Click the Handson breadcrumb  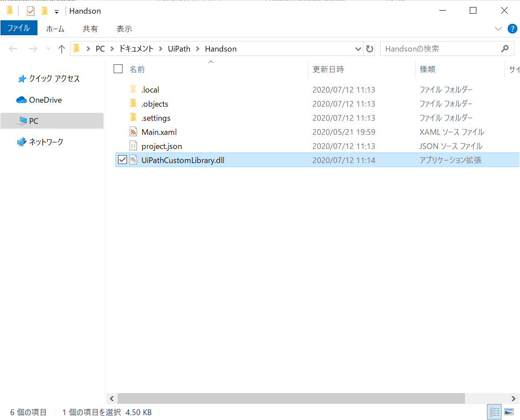pyautogui.click(x=221, y=49)
